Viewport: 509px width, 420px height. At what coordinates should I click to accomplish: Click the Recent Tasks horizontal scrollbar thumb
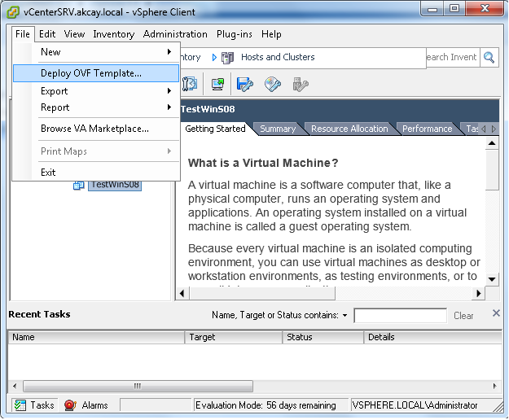pos(138,386)
